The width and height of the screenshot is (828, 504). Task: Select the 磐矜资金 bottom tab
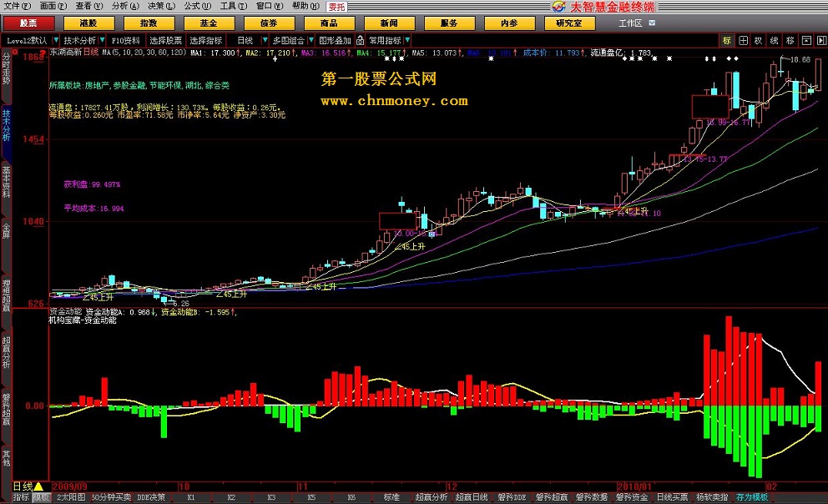pyautogui.click(x=632, y=497)
